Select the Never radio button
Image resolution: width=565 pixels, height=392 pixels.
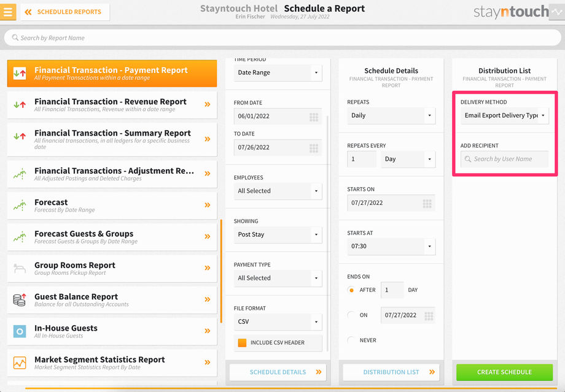pyautogui.click(x=351, y=340)
